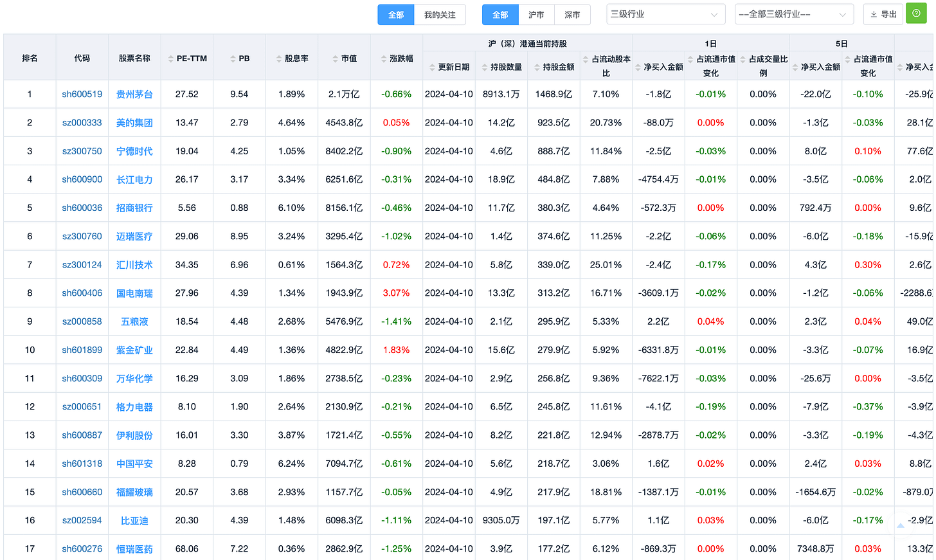The image size is (936, 560).
Task: Sort by PB column sort icon
Action: (233, 59)
